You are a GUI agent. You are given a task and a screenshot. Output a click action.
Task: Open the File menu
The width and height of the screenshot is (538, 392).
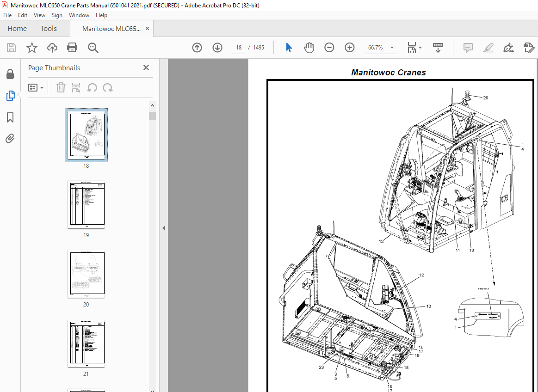point(7,15)
